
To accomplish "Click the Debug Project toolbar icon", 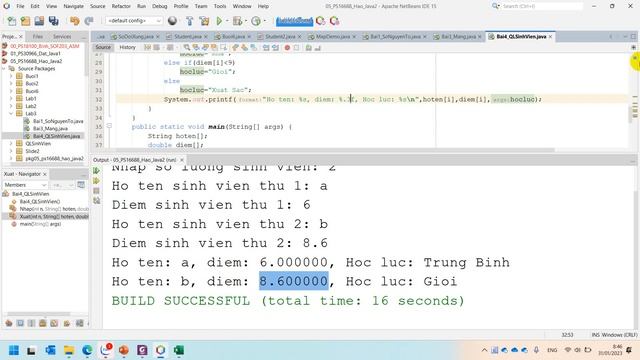I will 237,21.
